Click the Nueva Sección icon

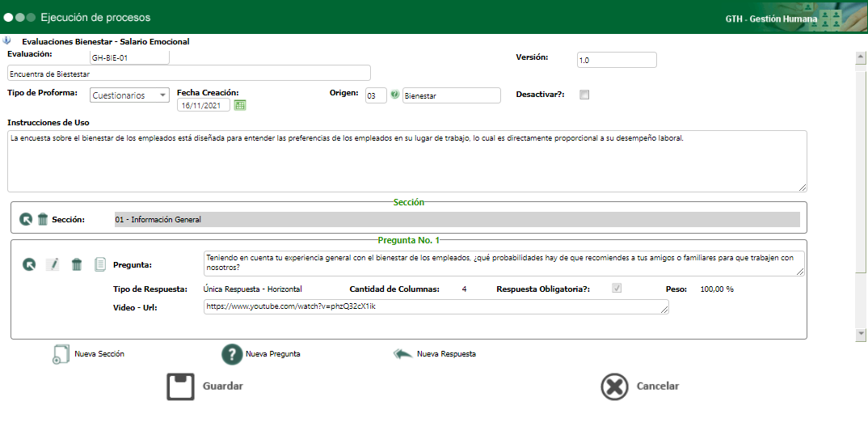tap(61, 354)
